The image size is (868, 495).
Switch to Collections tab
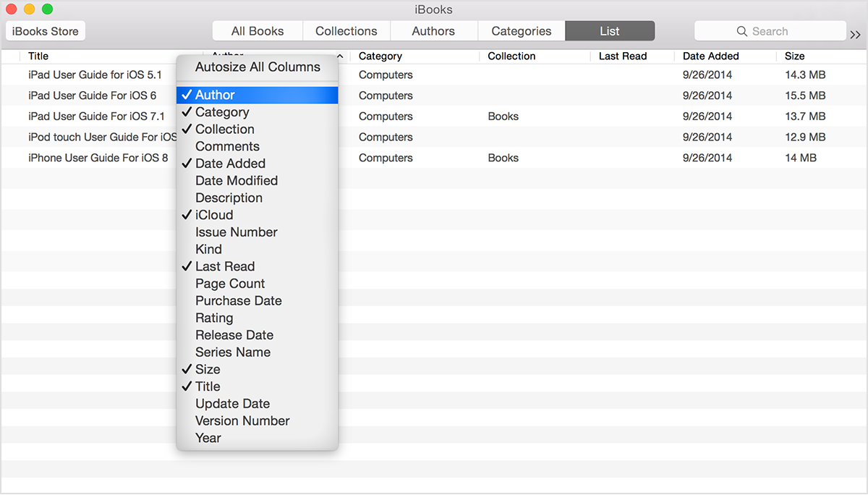point(346,31)
